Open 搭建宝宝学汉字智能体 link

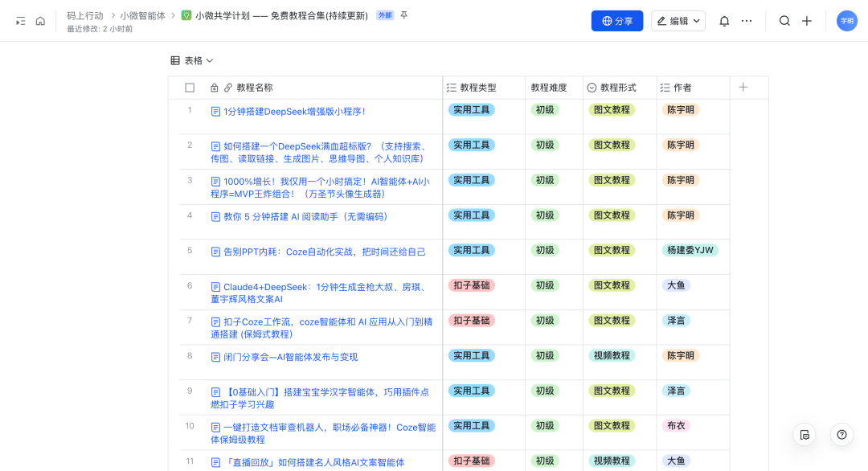tap(320, 398)
